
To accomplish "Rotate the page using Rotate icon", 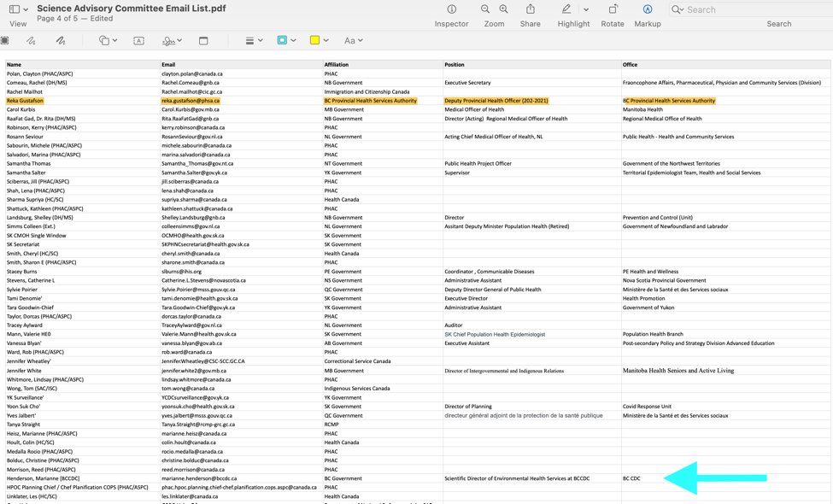I will tap(613, 9).
